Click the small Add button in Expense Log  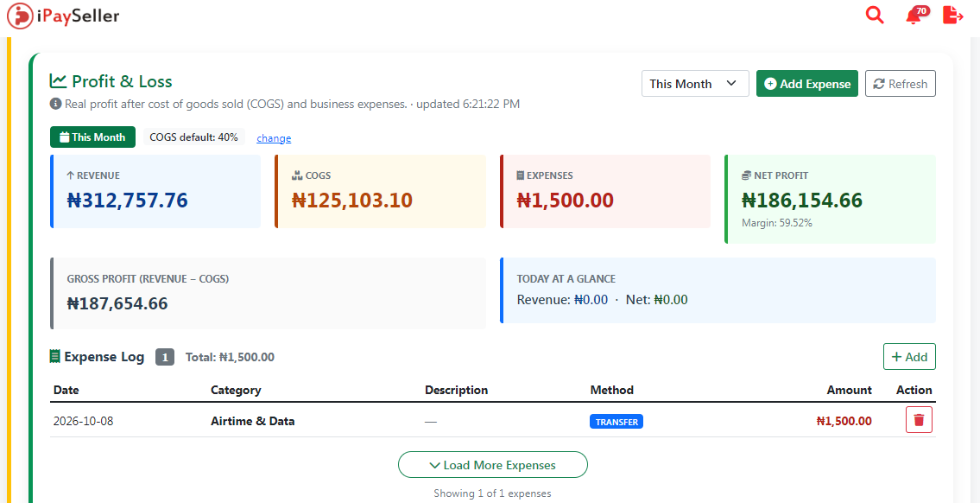[909, 357]
